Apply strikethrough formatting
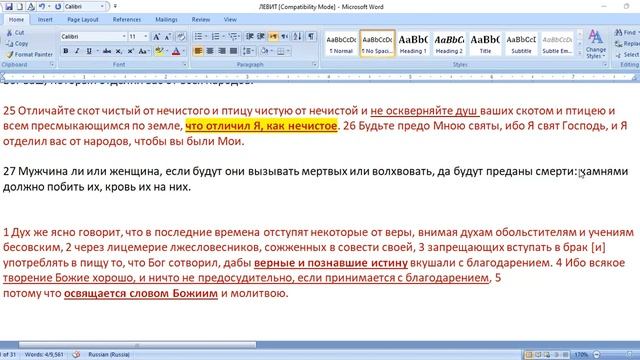The image size is (640, 360). [107, 51]
